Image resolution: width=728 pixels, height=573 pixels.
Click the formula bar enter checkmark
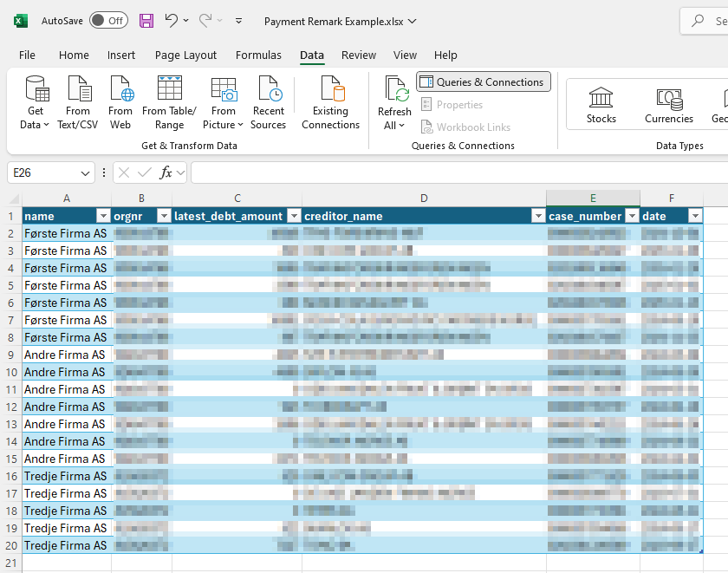point(145,173)
